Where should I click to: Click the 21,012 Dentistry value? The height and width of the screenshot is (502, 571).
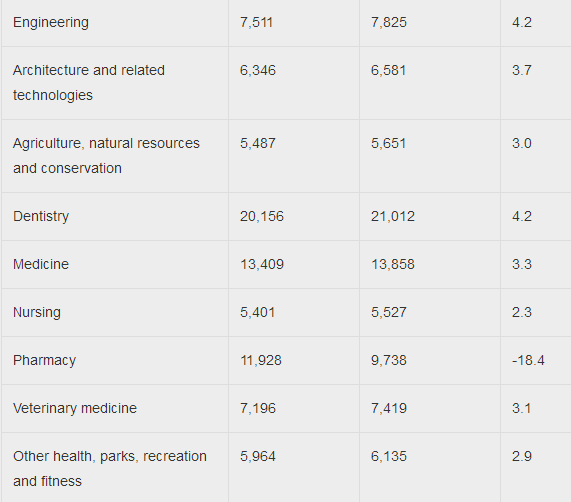[393, 216]
